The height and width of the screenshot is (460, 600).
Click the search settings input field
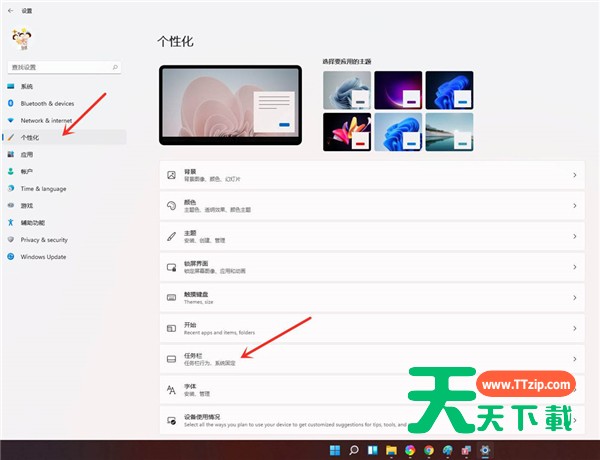point(64,67)
